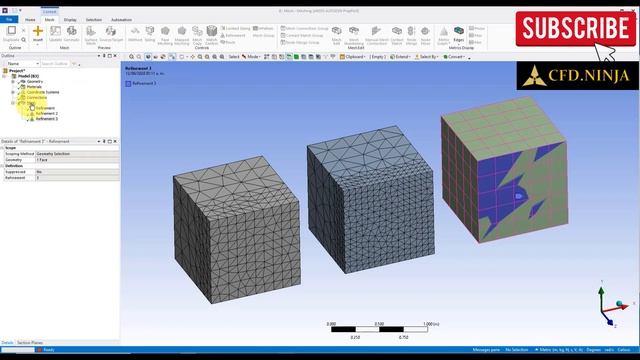Click the Edges display icon
This screenshot has width=640, height=360.
point(459,31)
